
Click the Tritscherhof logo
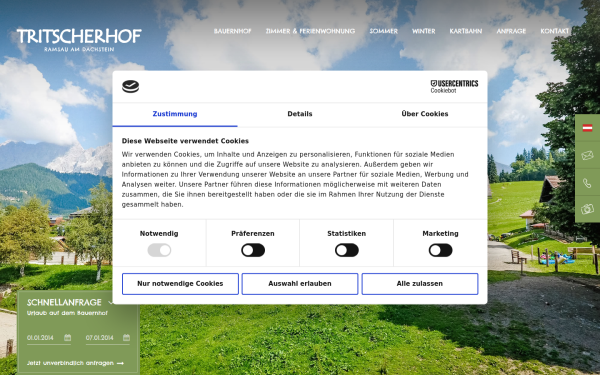(x=79, y=40)
